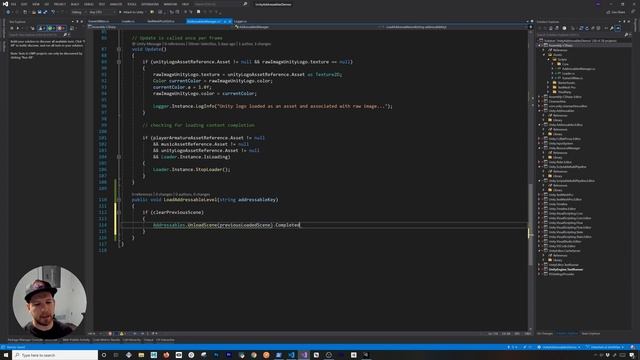Switch to Team Explorer panel tab

591,333
